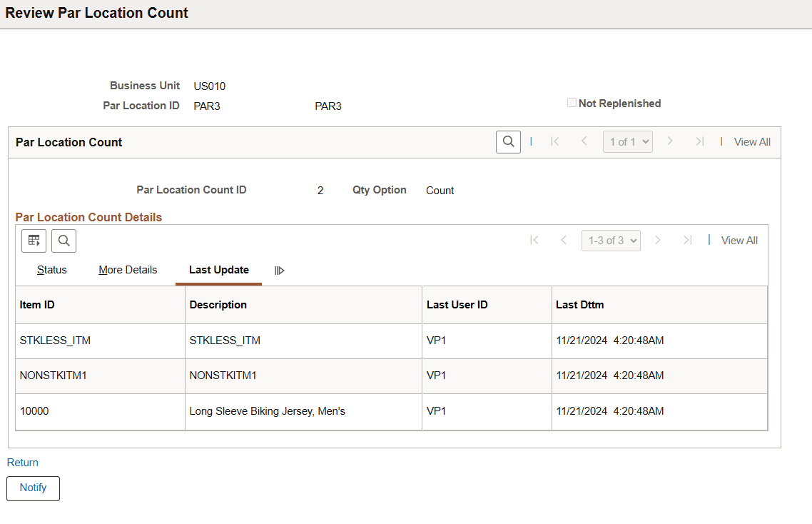Jump to last row in details grid
Viewport: 812px width, 524px height.
coord(687,240)
